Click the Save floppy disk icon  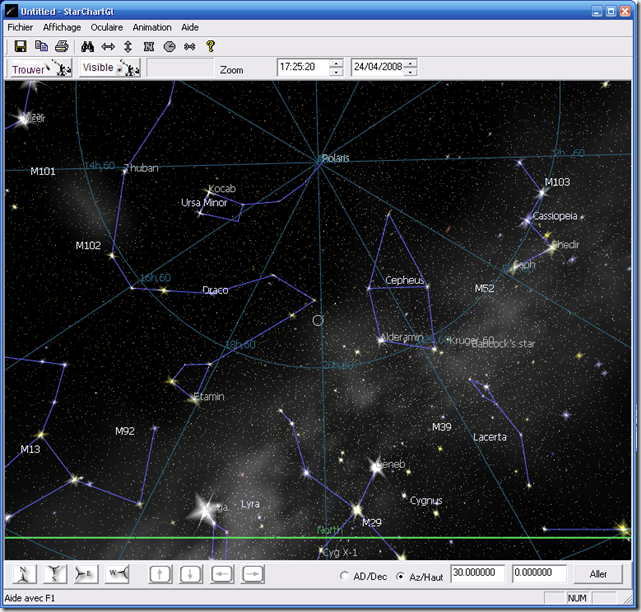point(20,46)
